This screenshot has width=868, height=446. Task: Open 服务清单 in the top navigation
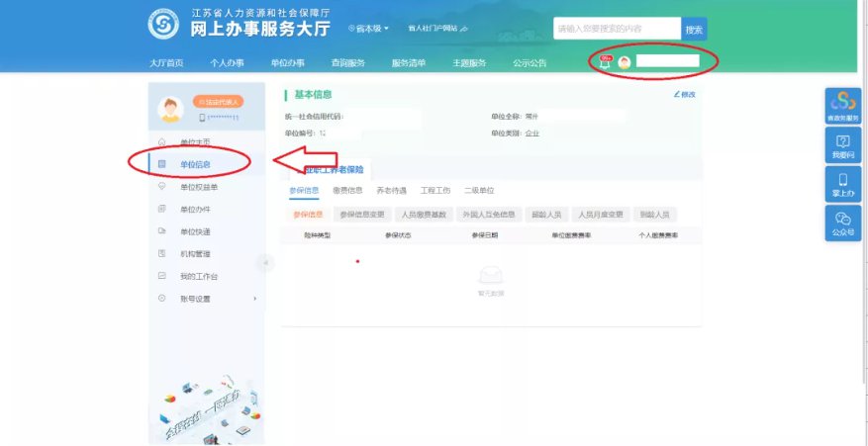click(409, 63)
